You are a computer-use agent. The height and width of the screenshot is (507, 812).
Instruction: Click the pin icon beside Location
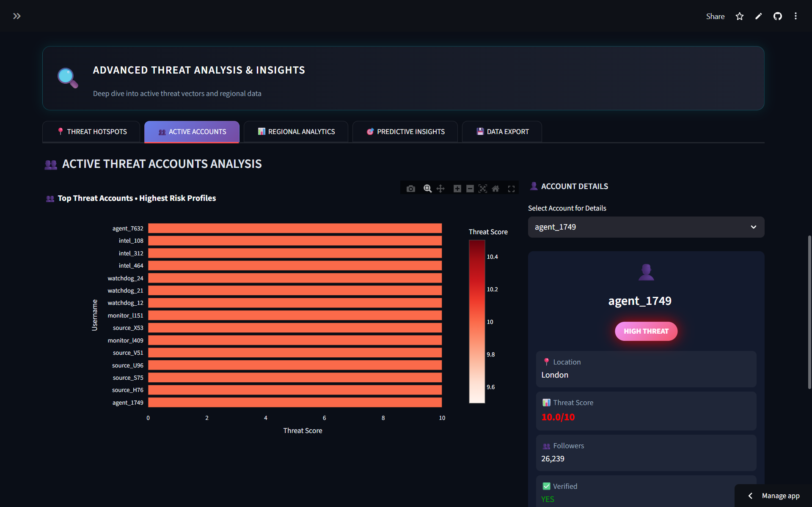point(546,362)
